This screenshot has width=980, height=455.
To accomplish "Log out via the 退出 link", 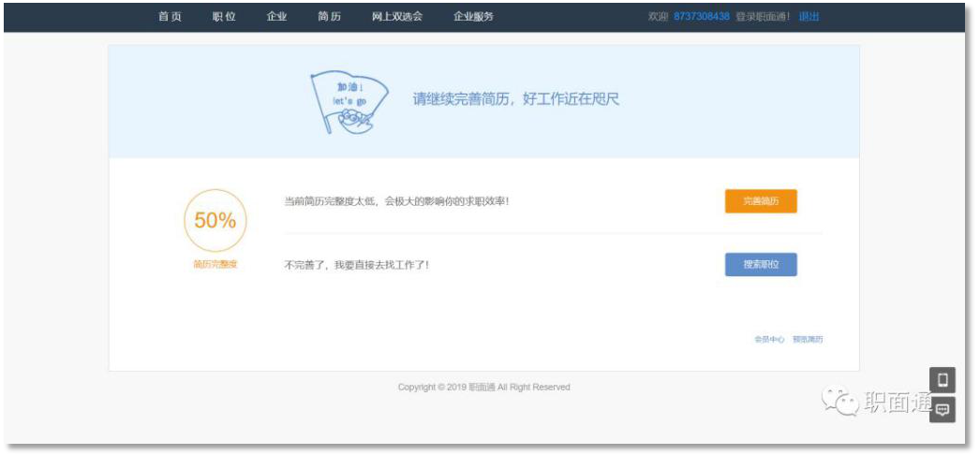I will (x=809, y=17).
